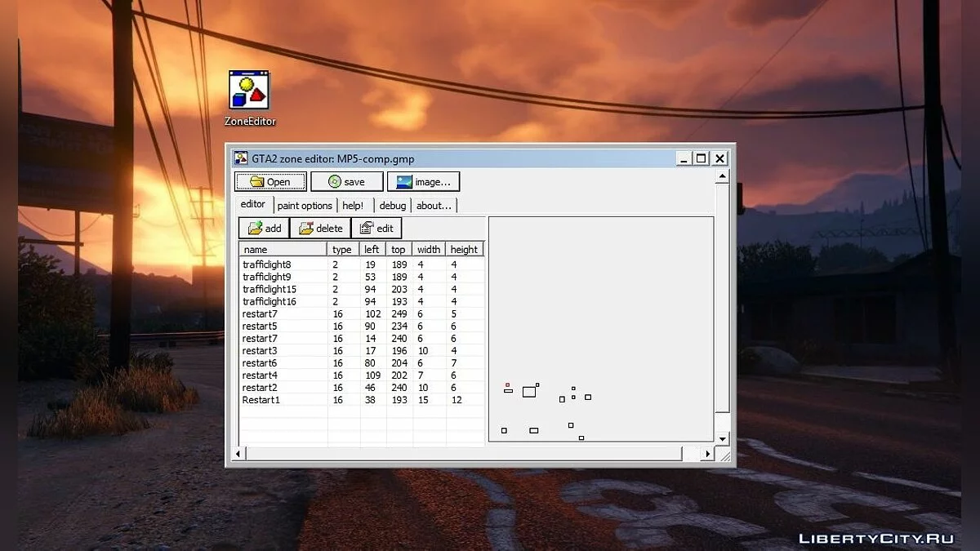Click the name column header
This screenshot has width=980, height=551.
pyautogui.click(x=283, y=249)
